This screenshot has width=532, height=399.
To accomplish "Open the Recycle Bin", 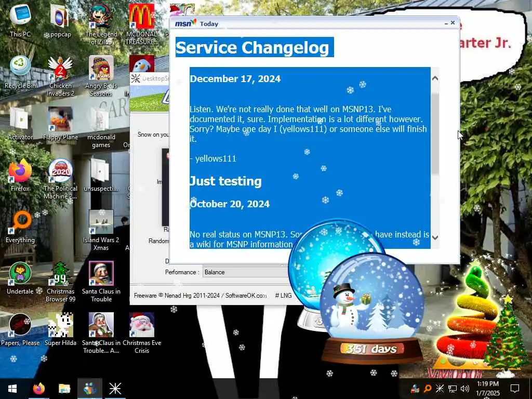I will [20, 72].
